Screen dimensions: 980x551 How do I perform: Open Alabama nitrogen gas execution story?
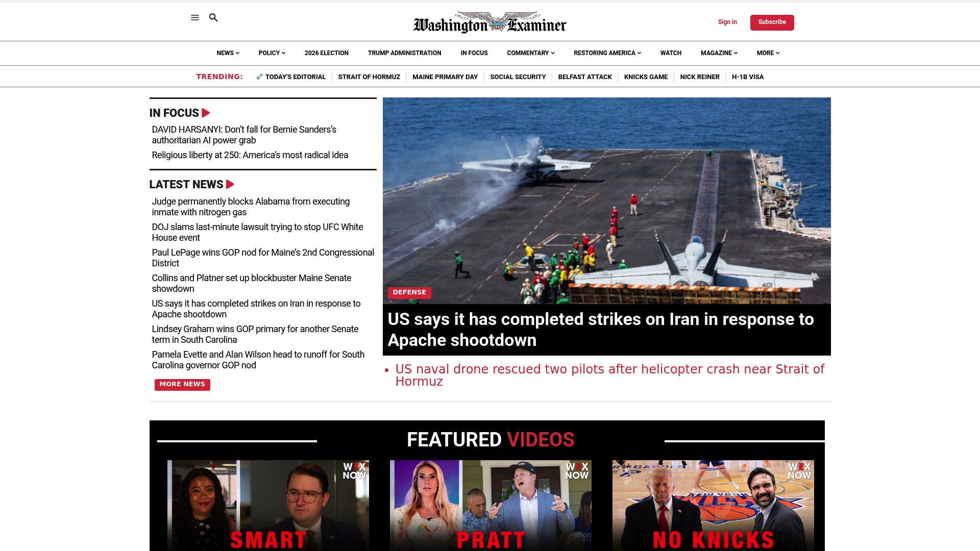(251, 207)
